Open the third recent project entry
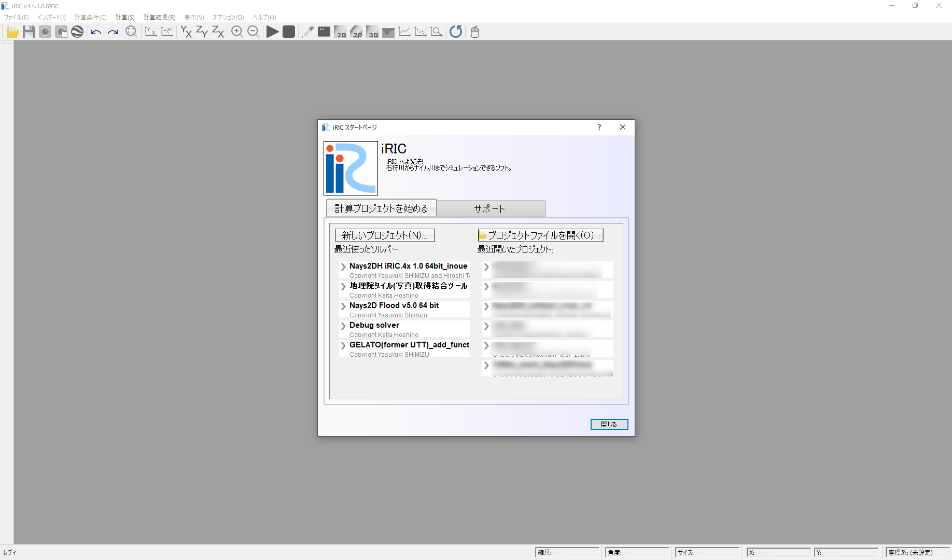The height and width of the screenshot is (560, 952). point(548,310)
